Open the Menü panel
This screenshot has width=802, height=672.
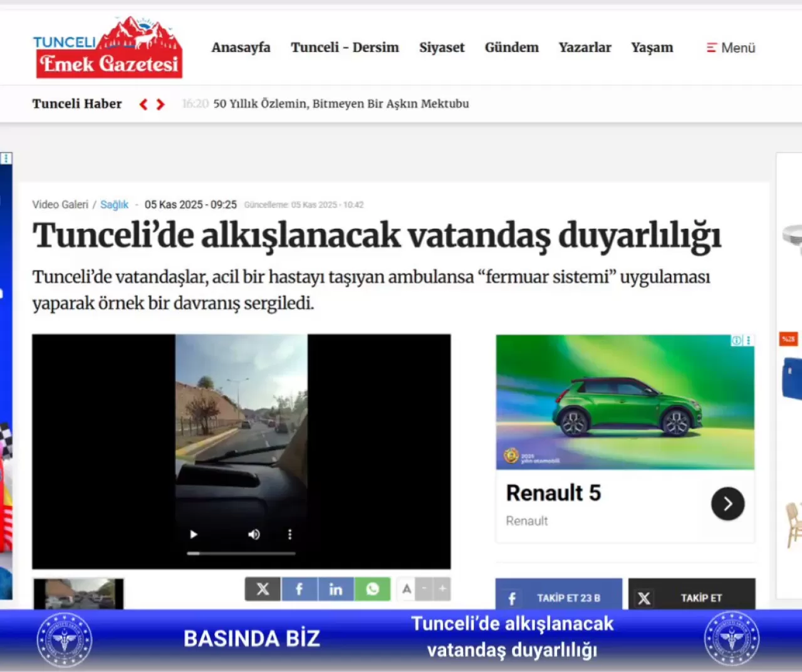[x=730, y=48]
